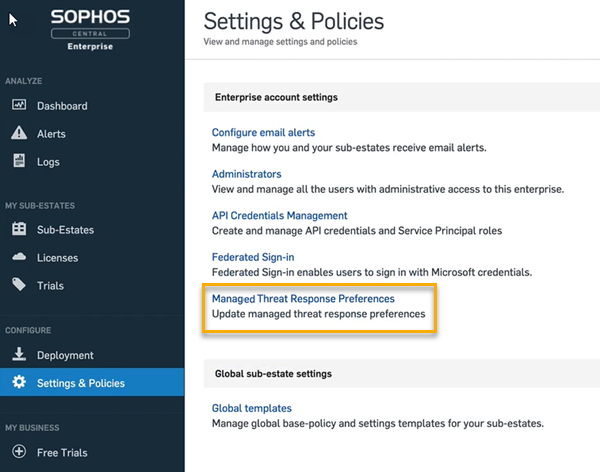600x472 pixels.
Task: Open the Dashboard menu item
Action: [62, 106]
